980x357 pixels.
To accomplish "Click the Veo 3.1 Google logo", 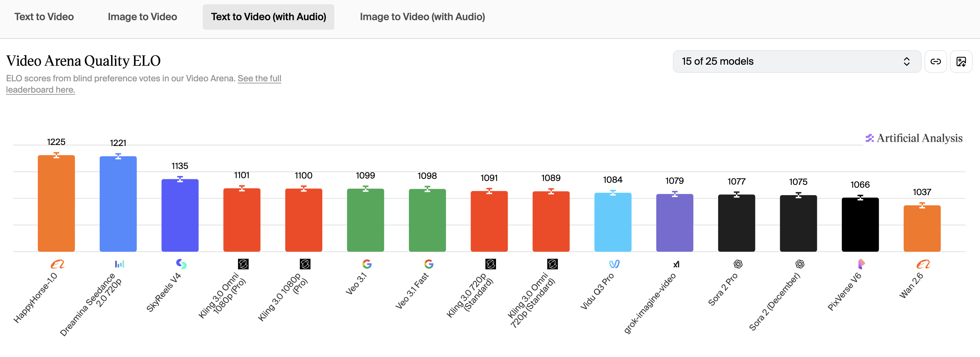I will click(367, 264).
